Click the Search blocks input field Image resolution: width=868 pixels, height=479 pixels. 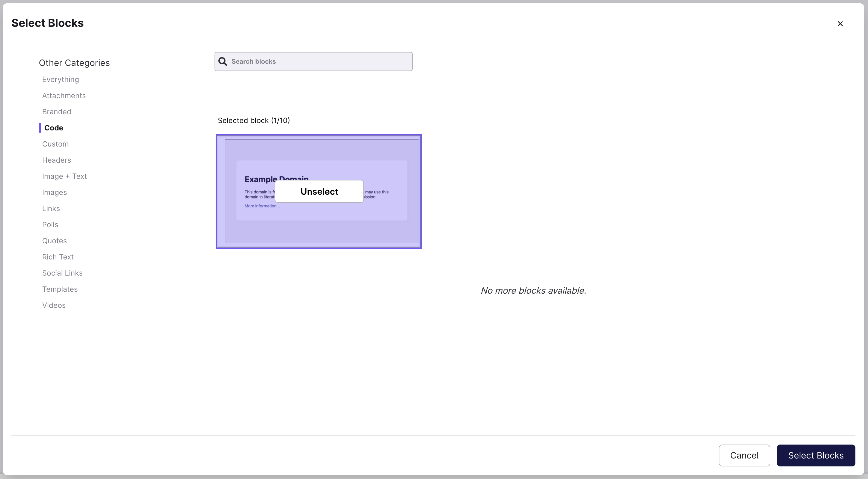pos(313,61)
